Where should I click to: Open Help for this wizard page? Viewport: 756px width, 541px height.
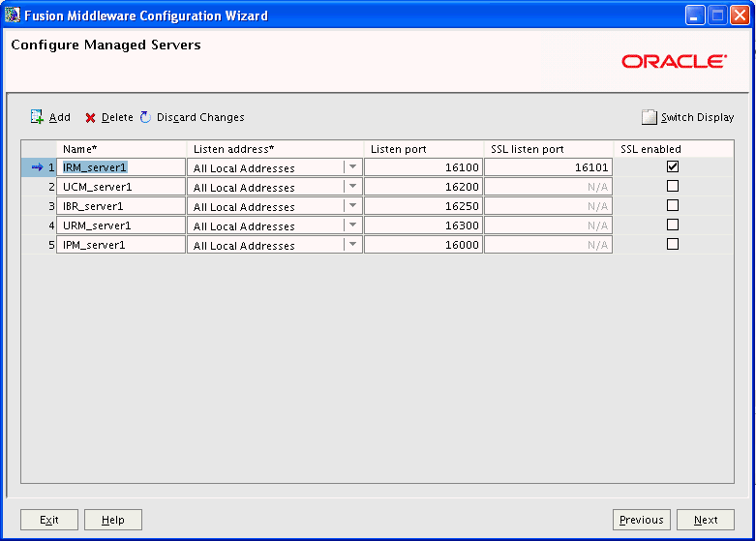coord(113,520)
